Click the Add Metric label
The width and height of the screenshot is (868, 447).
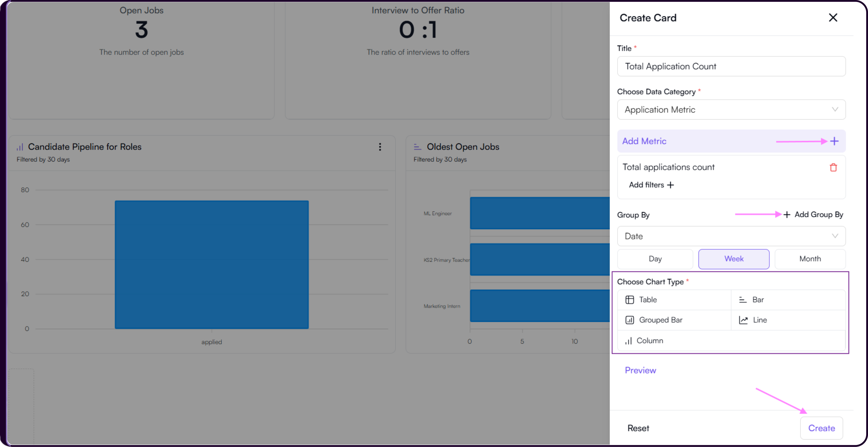[x=644, y=141]
